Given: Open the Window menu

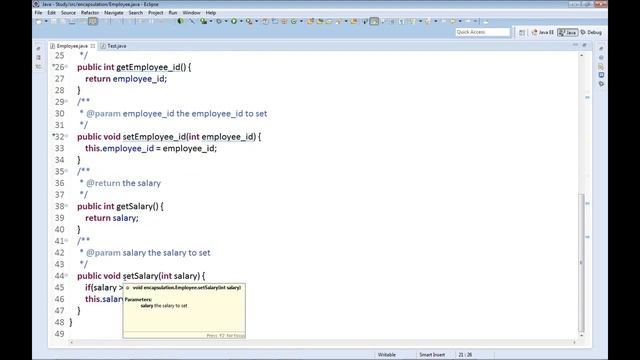Looking at the screenshot, I should (191, 13).
